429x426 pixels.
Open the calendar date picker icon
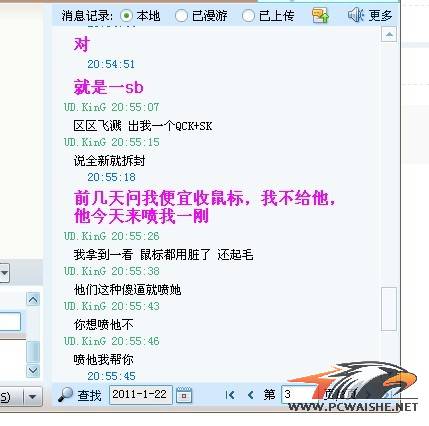184,395
